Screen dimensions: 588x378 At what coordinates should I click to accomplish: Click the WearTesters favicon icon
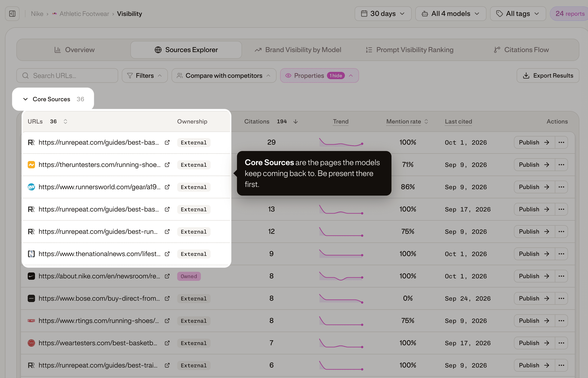pos(31,343)
